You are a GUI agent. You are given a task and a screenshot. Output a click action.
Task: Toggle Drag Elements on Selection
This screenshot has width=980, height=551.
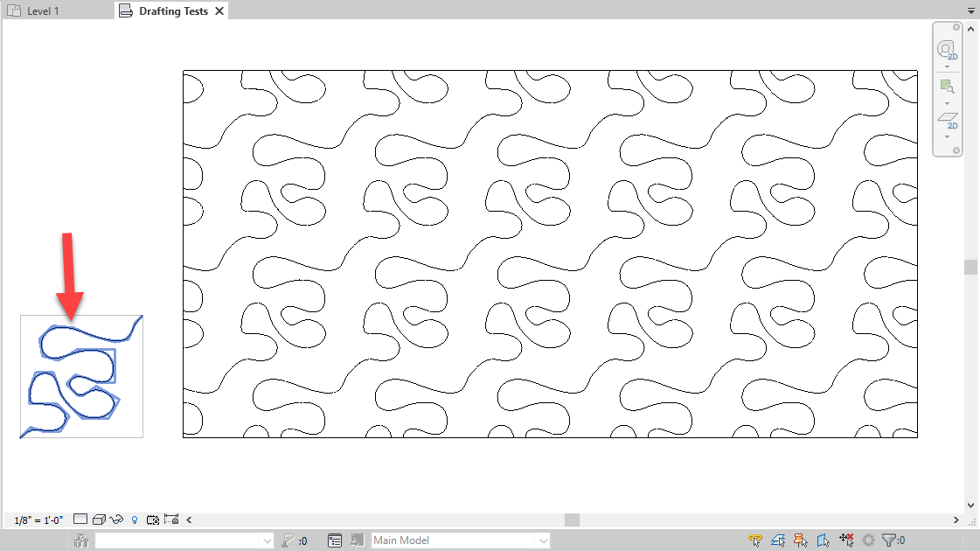pos(845,540)
